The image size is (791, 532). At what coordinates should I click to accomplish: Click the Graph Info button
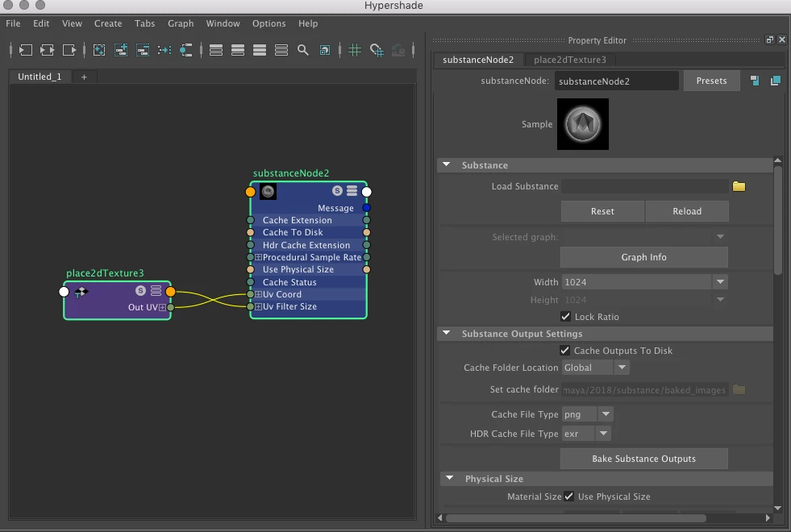click(x=643, y=257)
